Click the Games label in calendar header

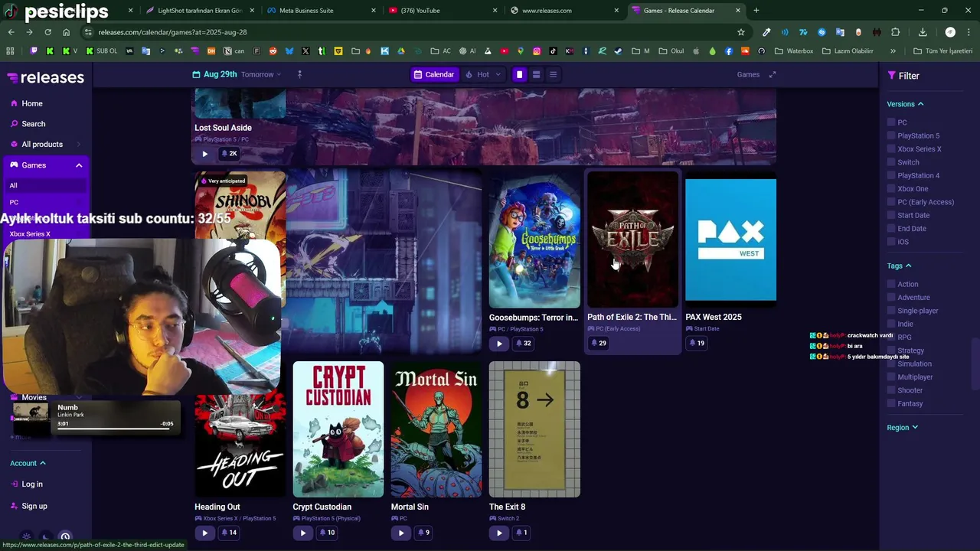(748, 74)
